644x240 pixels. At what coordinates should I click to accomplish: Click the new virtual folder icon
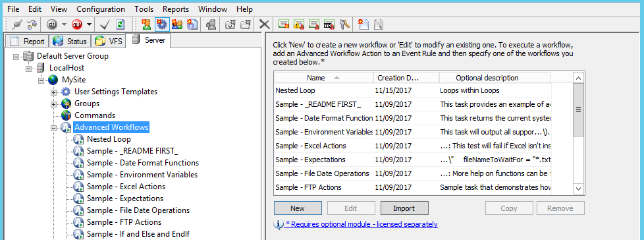click(246, 24)
